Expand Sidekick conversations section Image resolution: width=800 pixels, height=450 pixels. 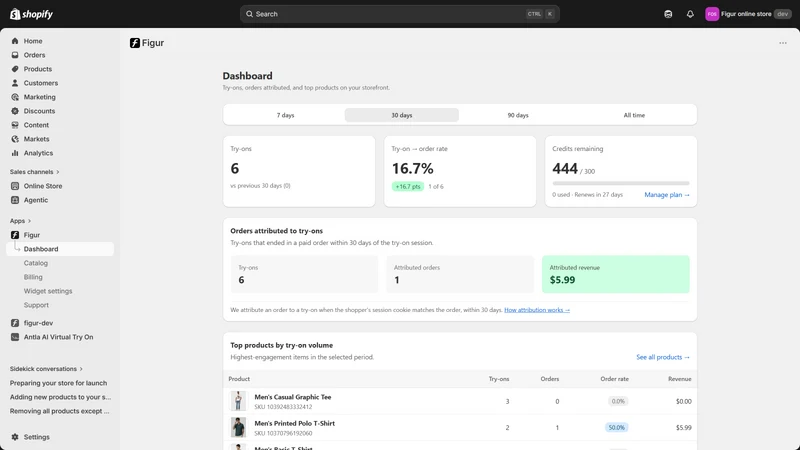(46, 369)
